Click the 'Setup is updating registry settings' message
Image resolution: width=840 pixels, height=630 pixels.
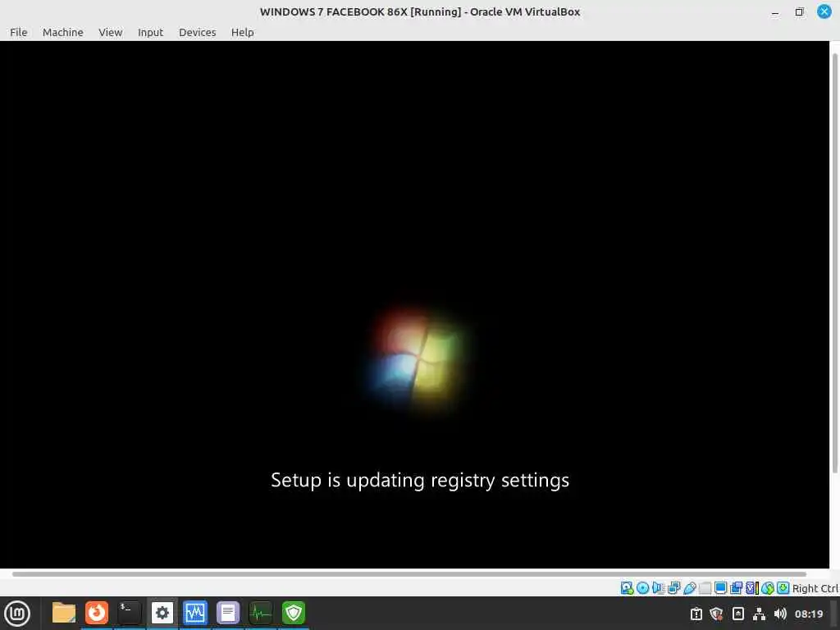[420, 481]
